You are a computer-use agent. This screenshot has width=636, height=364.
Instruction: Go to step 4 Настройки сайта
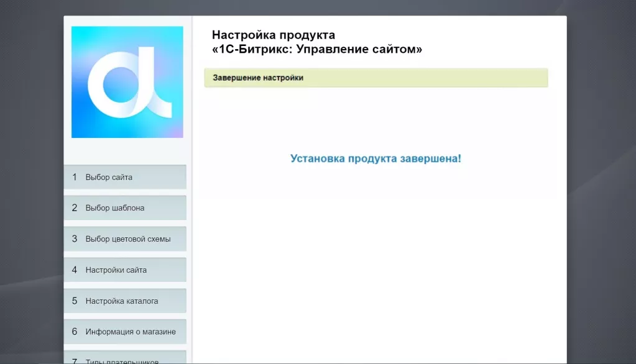point(125,270)
